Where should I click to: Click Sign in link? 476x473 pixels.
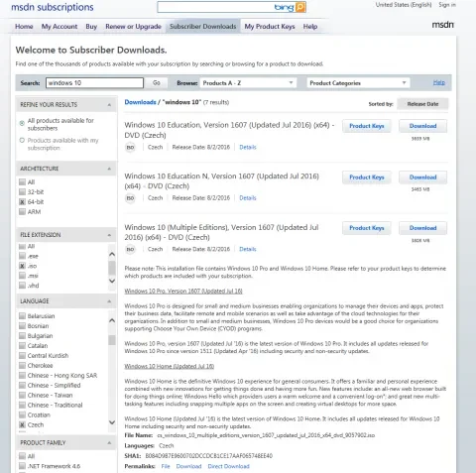[447, 5]
